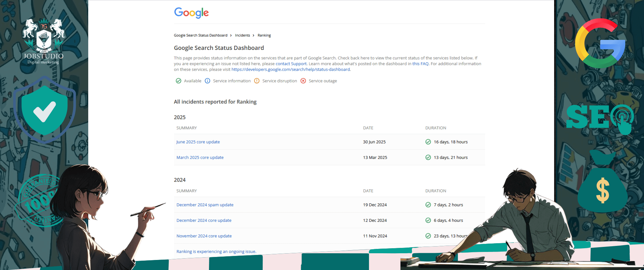Click the status check icon beside 7 days, 2 hours

428,205
